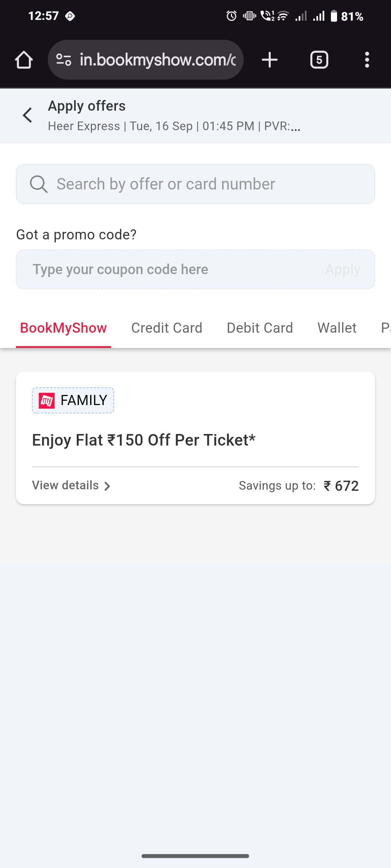The height and width of the screenshot is (868, 391).
Task: Open site settings icon in address bar
Action: point(64,60)
